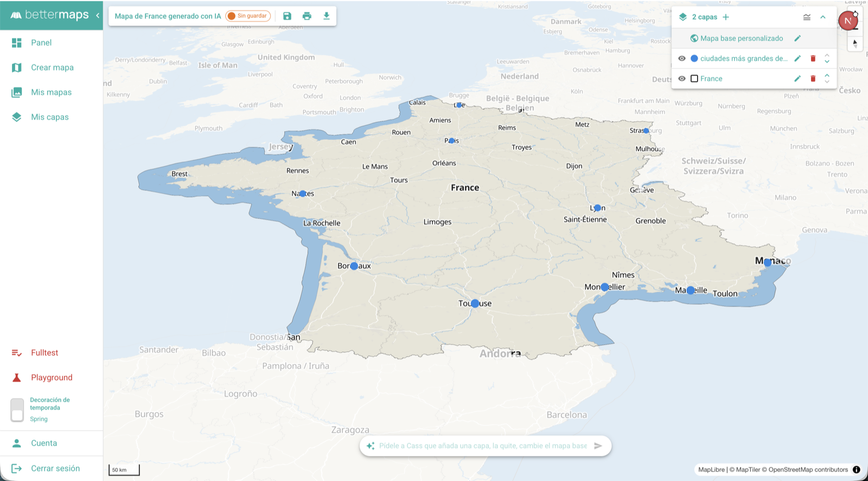This screenshot has width=868, height=481.
Task: Open OpenStreetMap contributors link
Action: [x=805, y=470]
